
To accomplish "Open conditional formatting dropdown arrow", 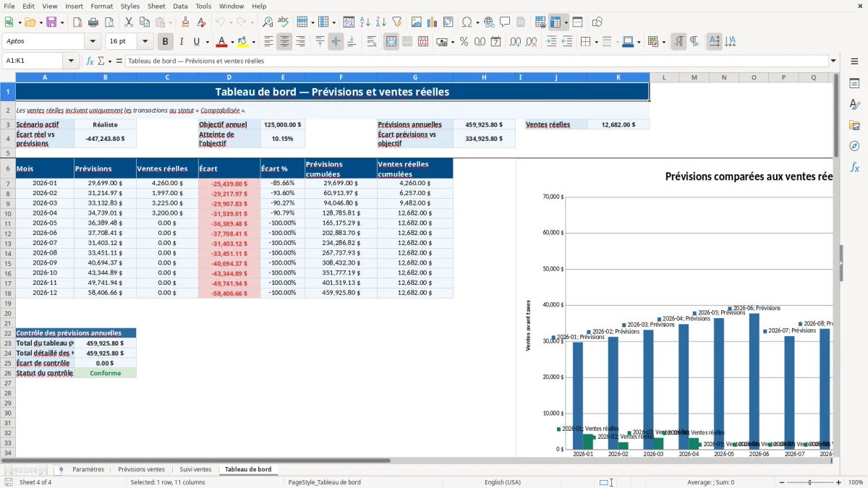I will tap(663, 42).
